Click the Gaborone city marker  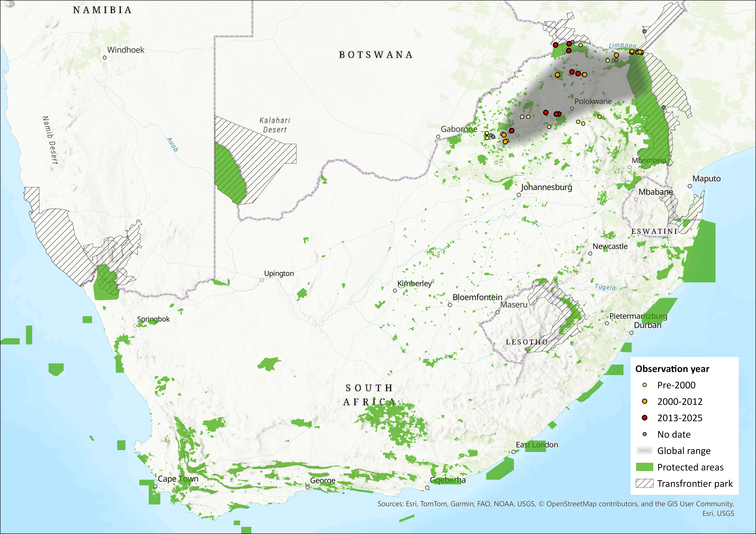pos(438,137)
